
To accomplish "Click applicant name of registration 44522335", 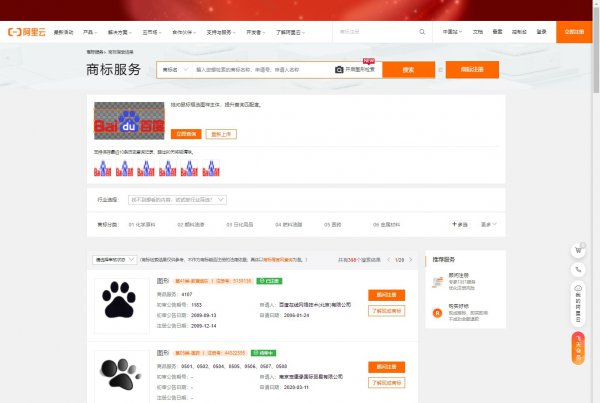I will tap(311, 377).
